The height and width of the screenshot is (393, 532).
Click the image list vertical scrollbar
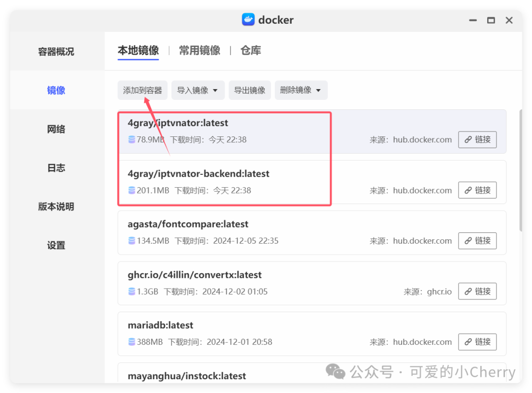(x=521, y=170)
